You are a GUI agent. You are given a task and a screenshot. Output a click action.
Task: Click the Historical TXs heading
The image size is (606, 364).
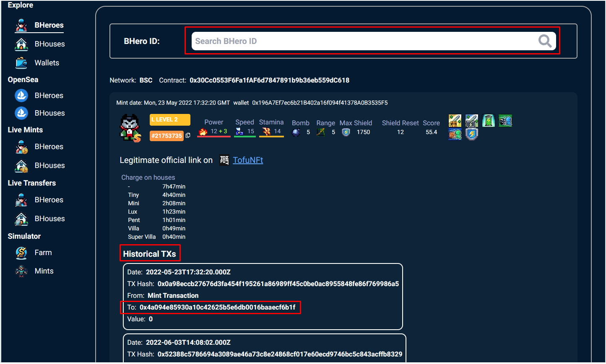tap(150, 254)
